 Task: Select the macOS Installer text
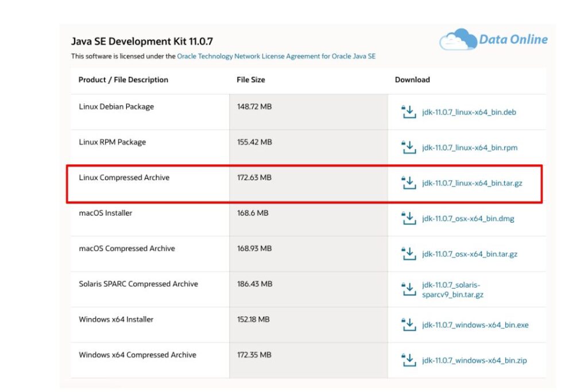click(106, 213)
